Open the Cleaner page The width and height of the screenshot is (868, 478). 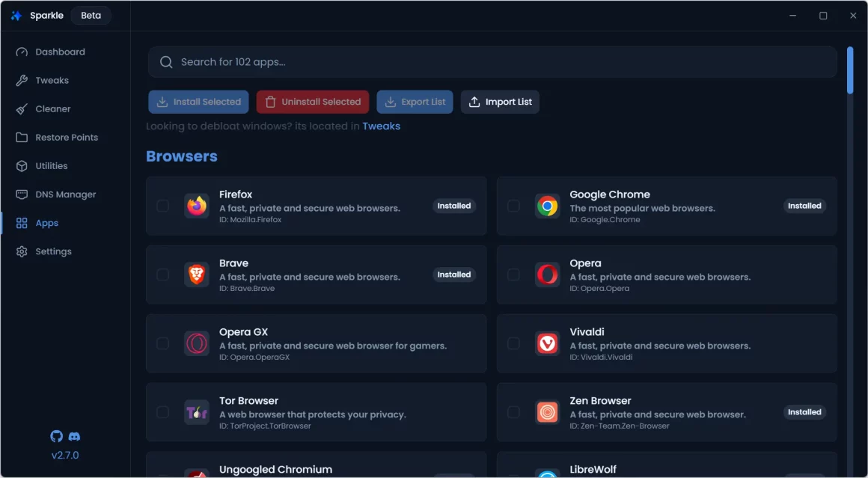pos(53,108)
